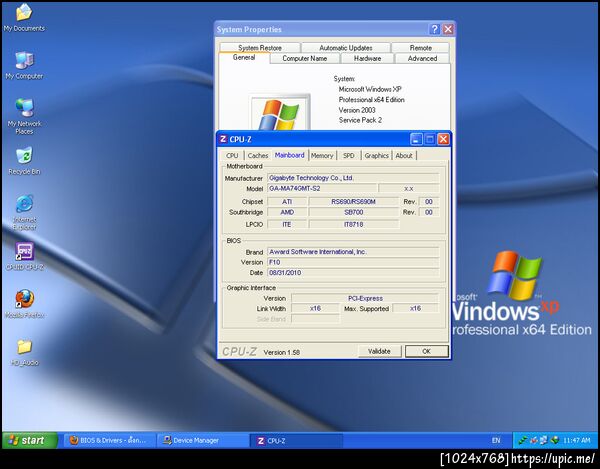Launch CPUID CPU-Z desktop shortcut
The image size is (600, 469).
coord(24,256)
